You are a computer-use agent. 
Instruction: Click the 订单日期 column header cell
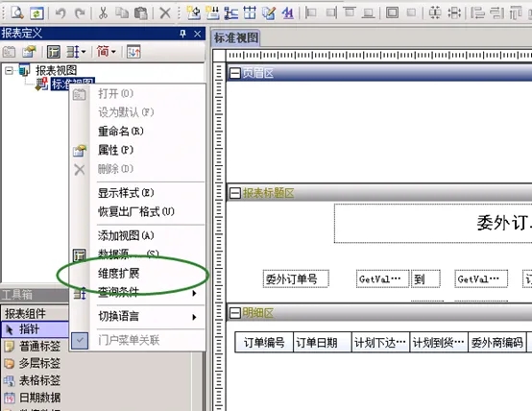coord(323,343)
